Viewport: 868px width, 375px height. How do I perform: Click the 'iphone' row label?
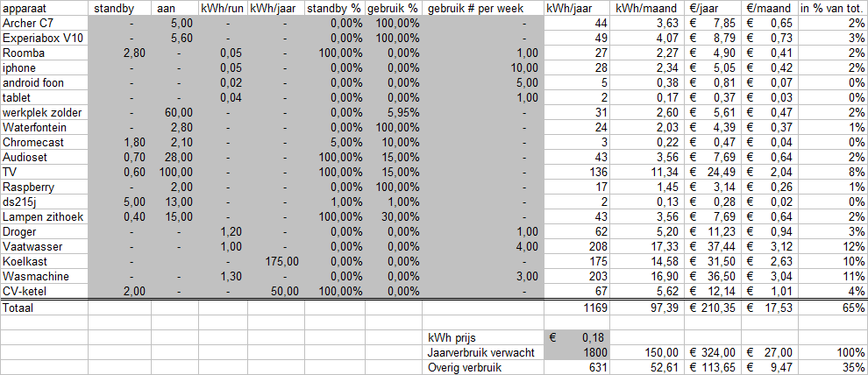coord(44,68)
